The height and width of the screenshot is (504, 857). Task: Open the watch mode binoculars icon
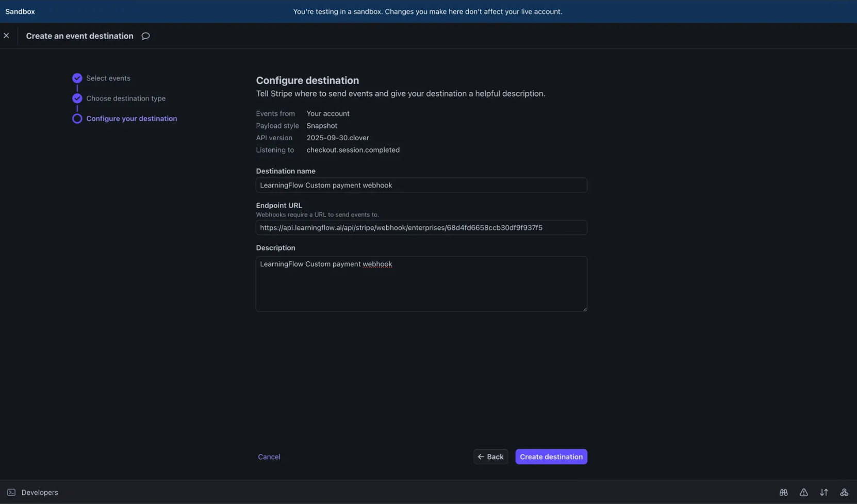click(783, 492)
